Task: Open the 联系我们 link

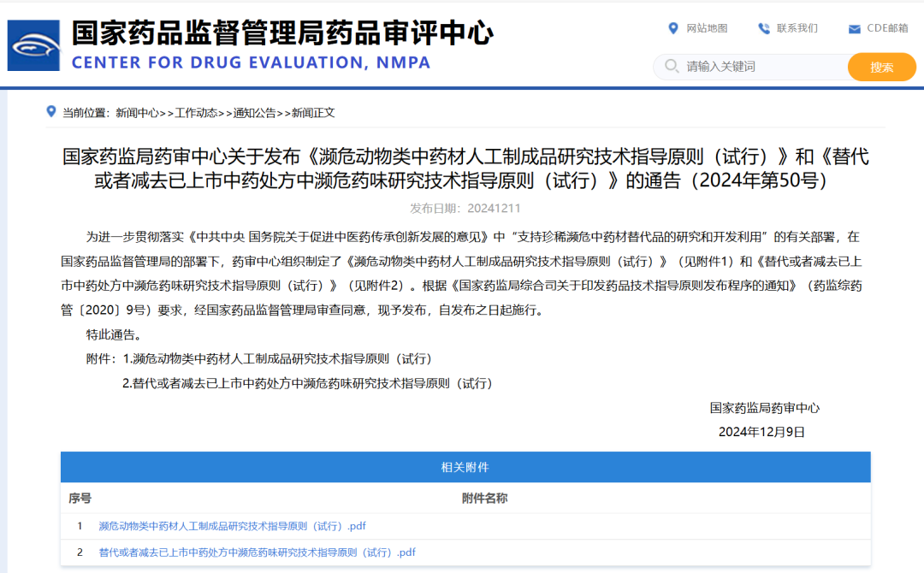Action: point(796,27)
